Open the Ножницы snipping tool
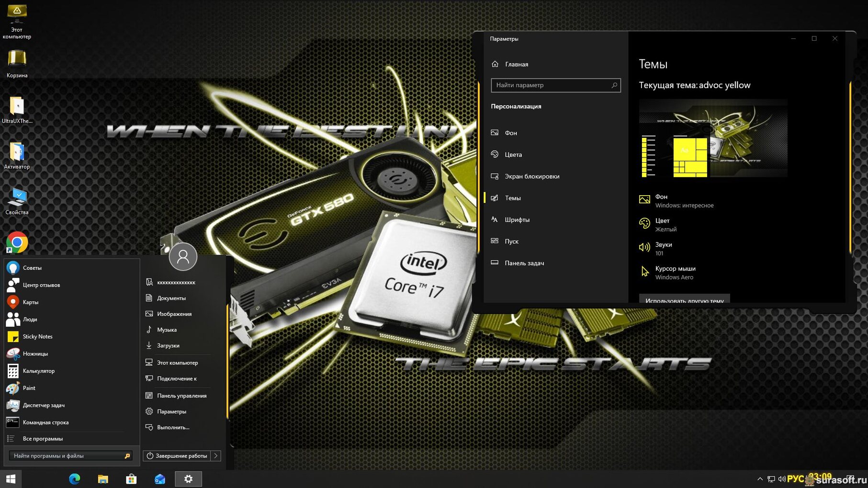 coord(72,354)
